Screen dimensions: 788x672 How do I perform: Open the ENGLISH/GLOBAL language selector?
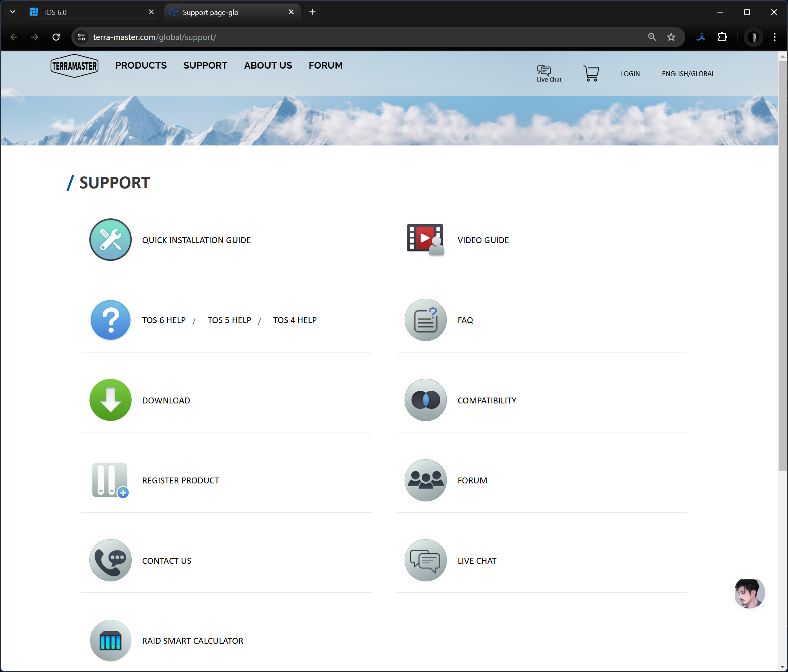pyautogui.click(x=688, y=74)
